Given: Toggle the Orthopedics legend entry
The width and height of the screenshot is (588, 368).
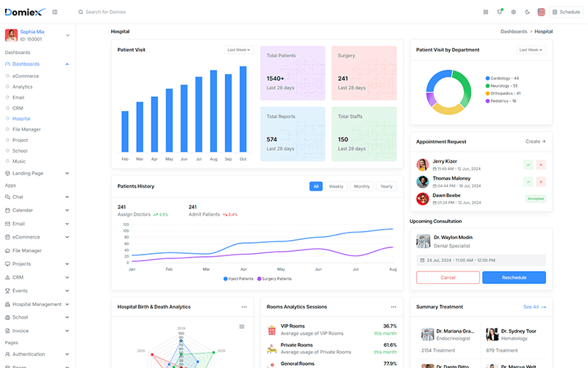Looking at the screenshot, I should [503, 93].
